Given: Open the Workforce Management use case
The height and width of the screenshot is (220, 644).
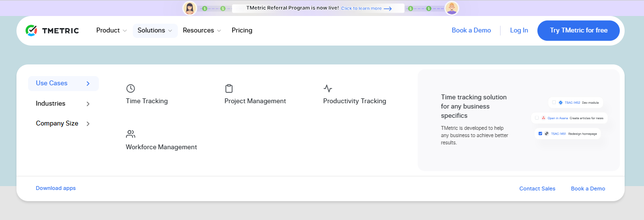Looking at the screenshot, I should (x=161, y=147).
